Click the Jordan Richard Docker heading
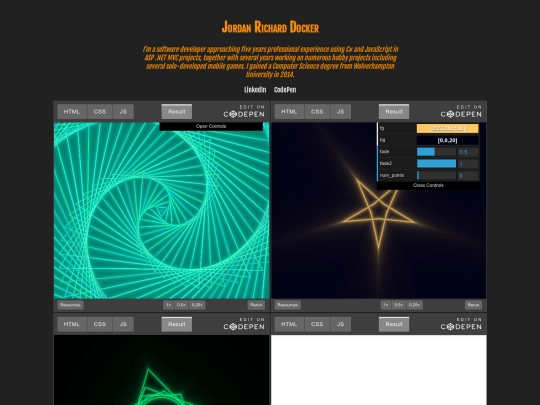Image resolution: width=540 pixels, height=405 pixels. click(270, 27)
